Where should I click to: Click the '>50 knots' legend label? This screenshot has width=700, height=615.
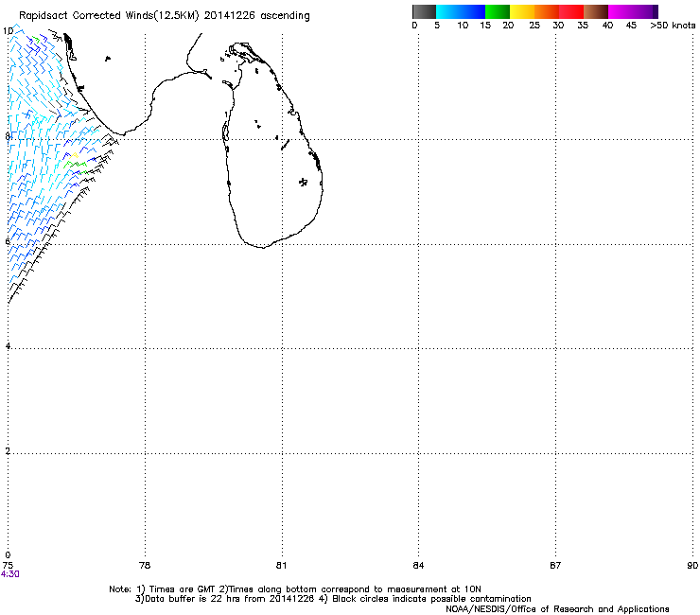(x=673, y=26)
